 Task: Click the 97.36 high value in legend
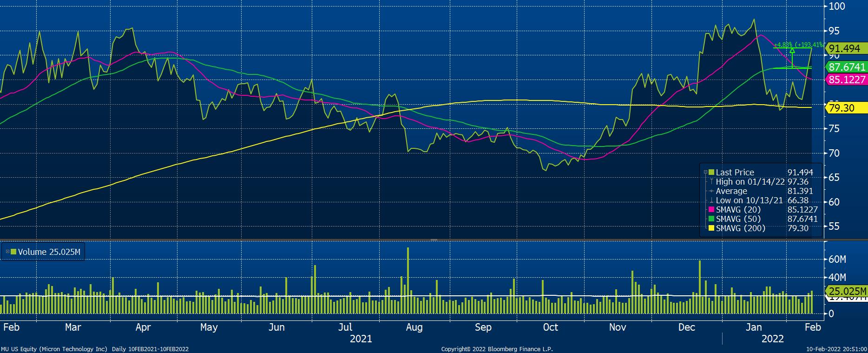[x=798, y=182]
